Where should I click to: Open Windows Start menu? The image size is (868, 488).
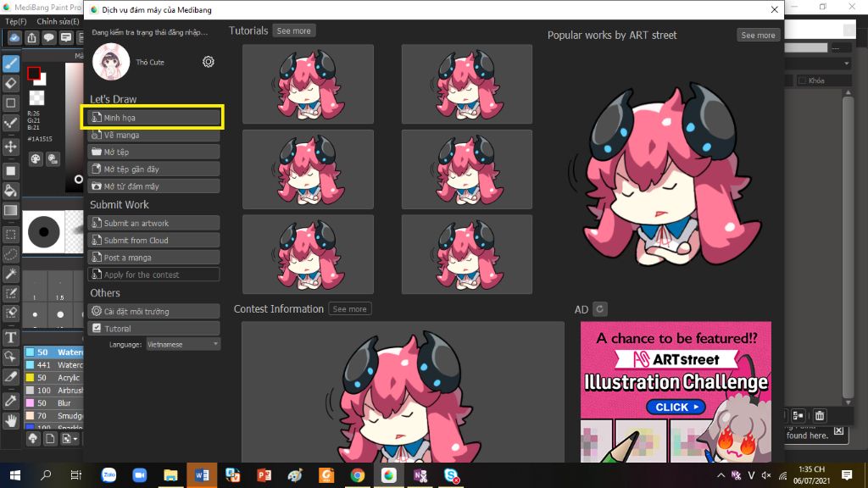click(15, 475)
